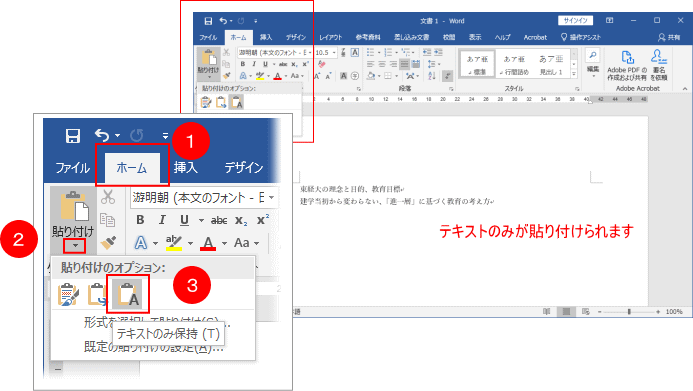Image resolution: width=693 pixels, height=391 pixels.
Task: Expand the Styles gallery More arrow
Action: click(x=574, y=74)
